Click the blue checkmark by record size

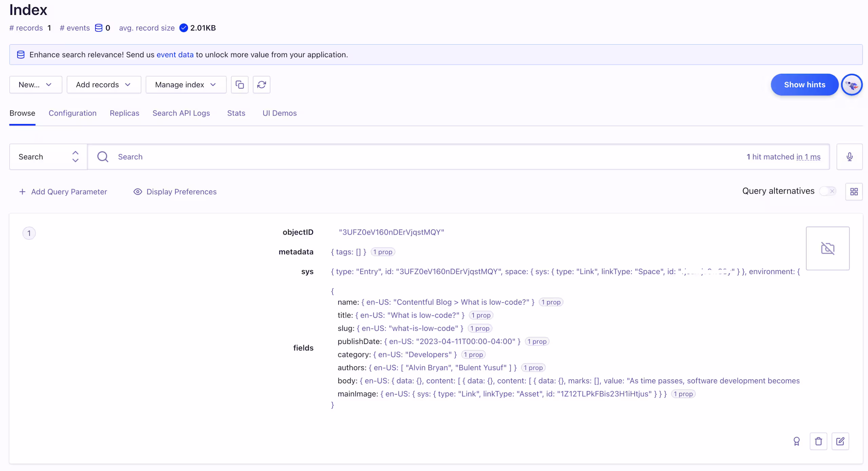pyautogui.click(x=183, y=28)
